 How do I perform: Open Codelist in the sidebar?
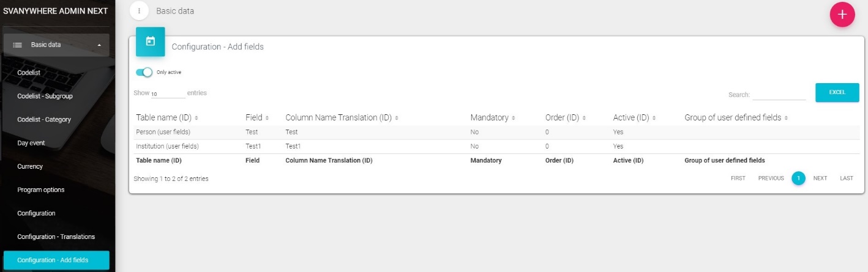point(29,72)
